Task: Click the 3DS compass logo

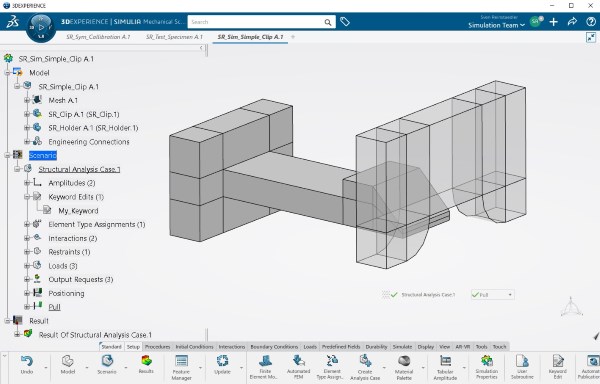Action: [x=41, y=28]
